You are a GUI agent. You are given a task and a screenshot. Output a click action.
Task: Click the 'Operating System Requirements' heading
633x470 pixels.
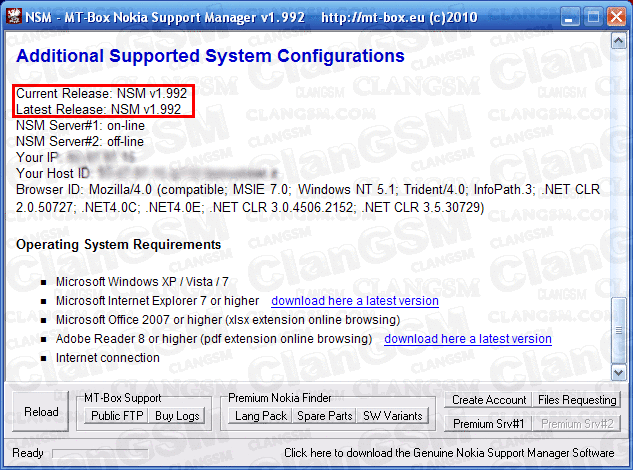click(x=118, y=244)
